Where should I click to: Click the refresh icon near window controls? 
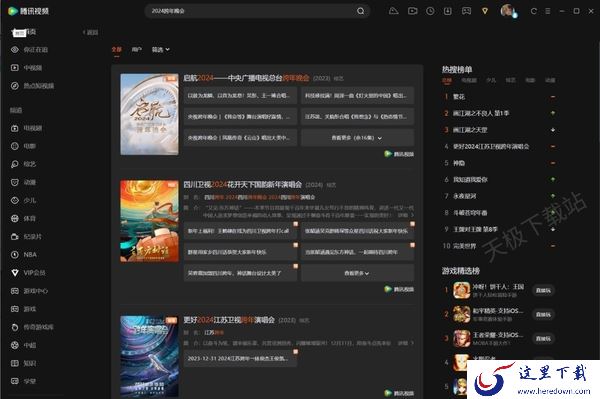[x=533, y=11]
